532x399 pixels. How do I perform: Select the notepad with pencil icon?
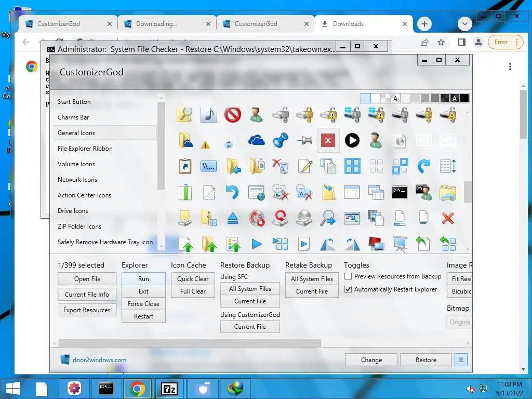pos(304,166)
